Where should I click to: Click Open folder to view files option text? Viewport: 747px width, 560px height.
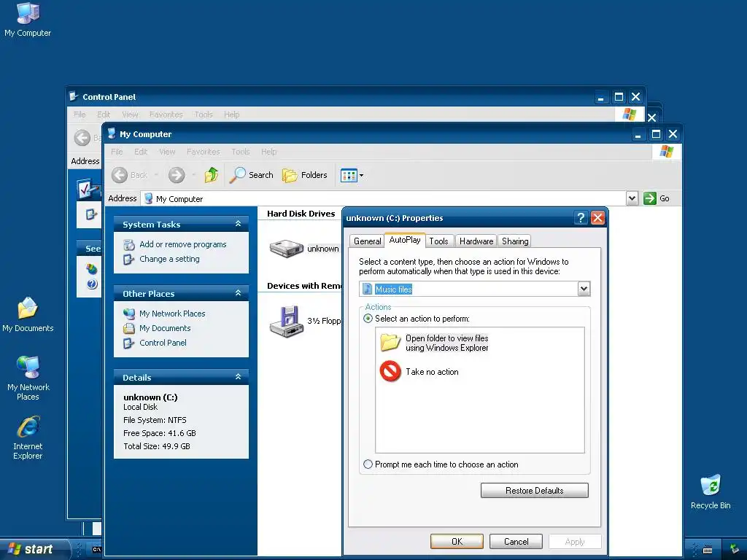tap(447, 343)
